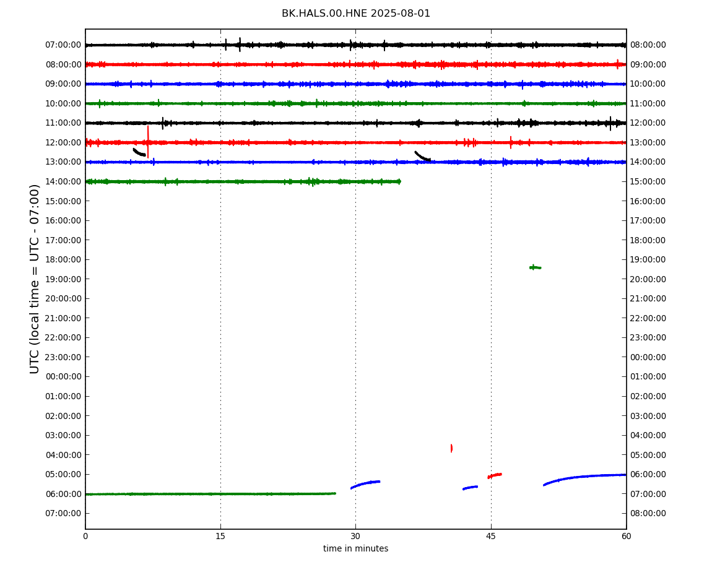The width and height of the screenshot is (712, 588).
Task: Select the 23:00:00 label on the left axis
Action: pos(63,357)
